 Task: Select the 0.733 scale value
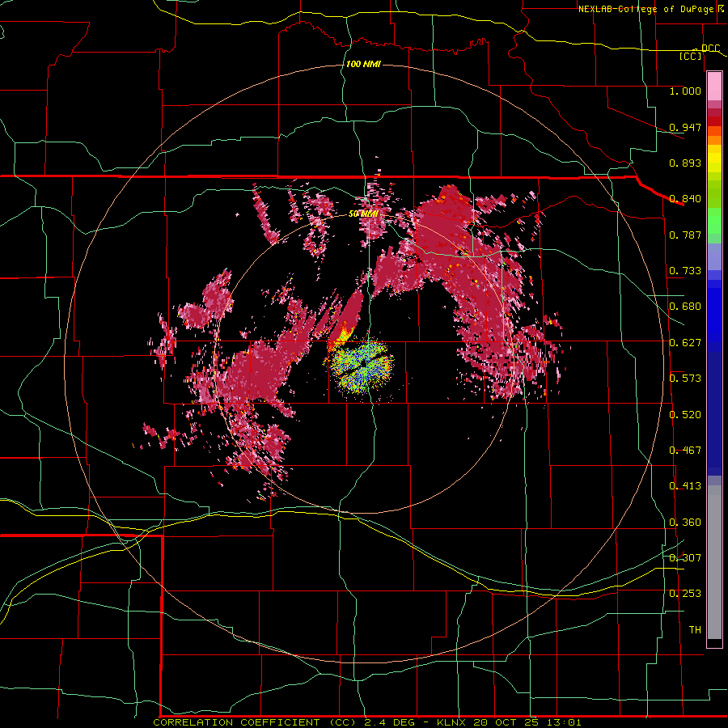[685, 271]
